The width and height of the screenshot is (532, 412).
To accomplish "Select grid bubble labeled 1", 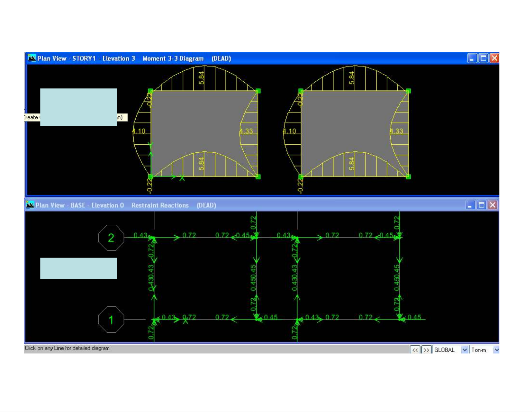I will pos(111,320).
